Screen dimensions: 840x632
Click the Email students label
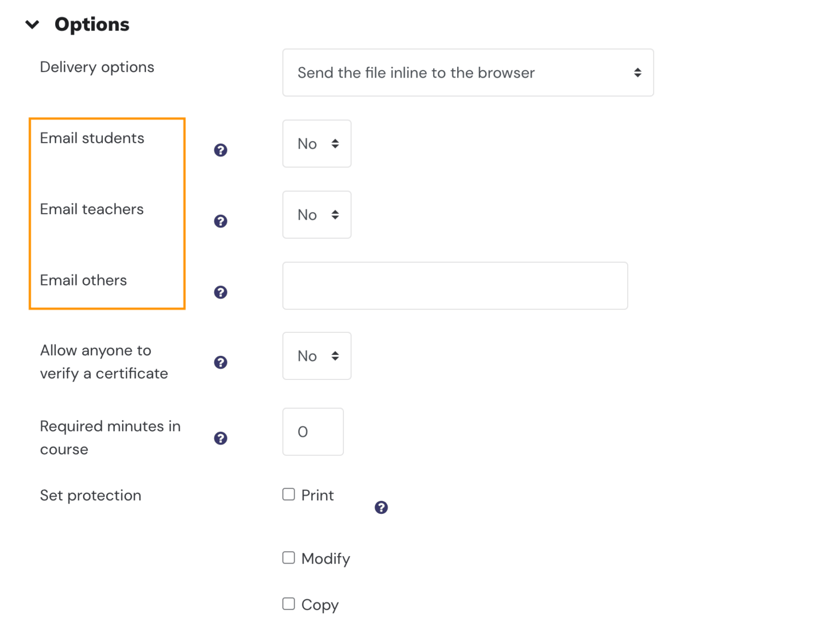pyautogui.click(x=91, y=138)
